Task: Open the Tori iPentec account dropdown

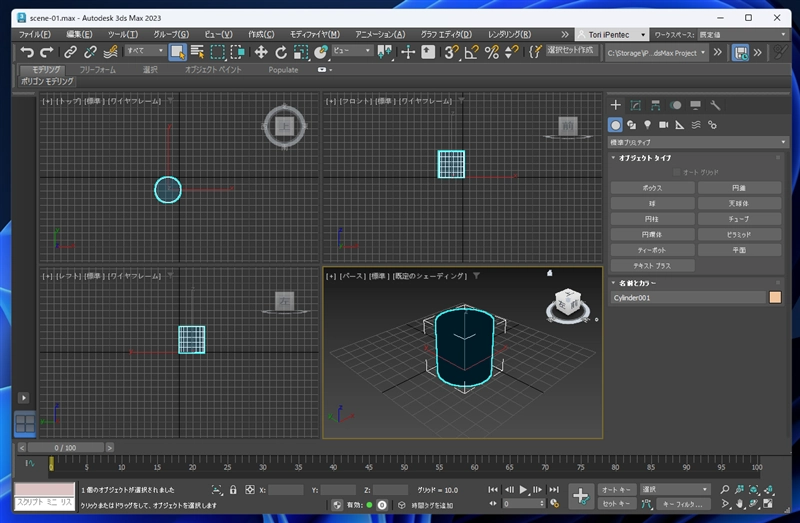Action: tap(612, 35)
